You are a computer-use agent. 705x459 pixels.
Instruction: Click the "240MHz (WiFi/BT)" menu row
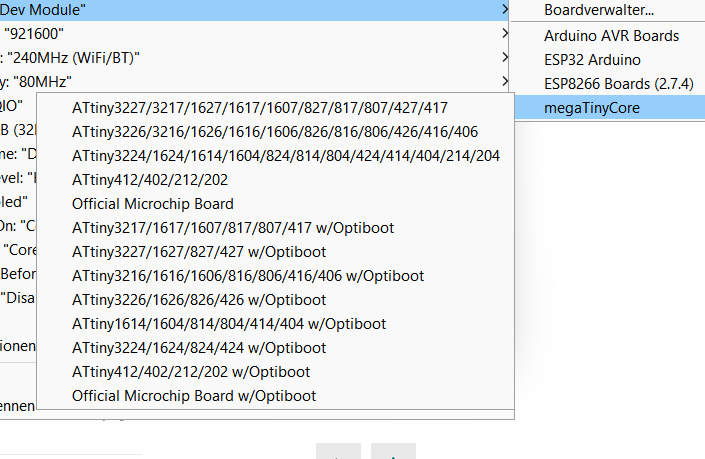click(x=254, y=58)
